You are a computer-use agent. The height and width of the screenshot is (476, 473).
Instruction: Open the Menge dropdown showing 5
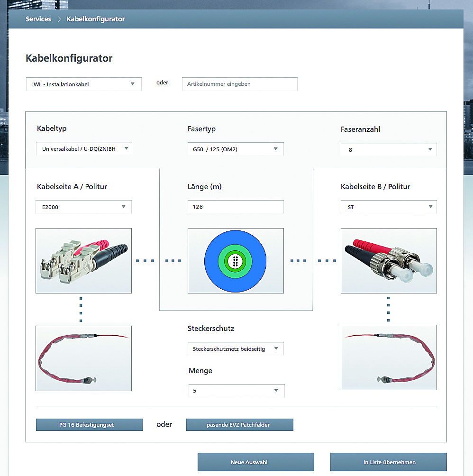point(236,390)
